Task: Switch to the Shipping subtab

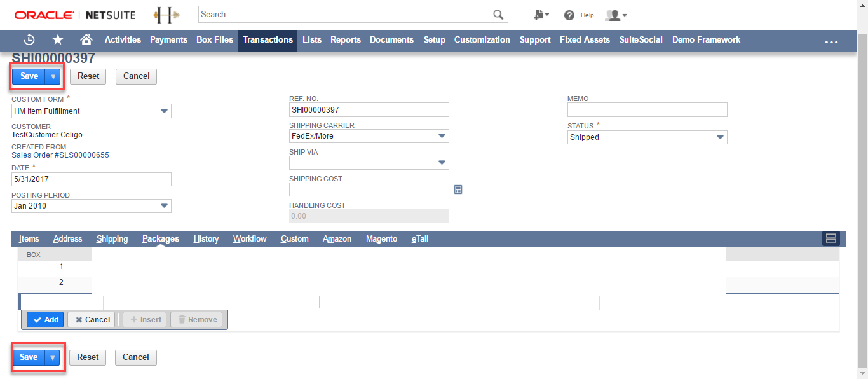Action: [x=112, y=239]
